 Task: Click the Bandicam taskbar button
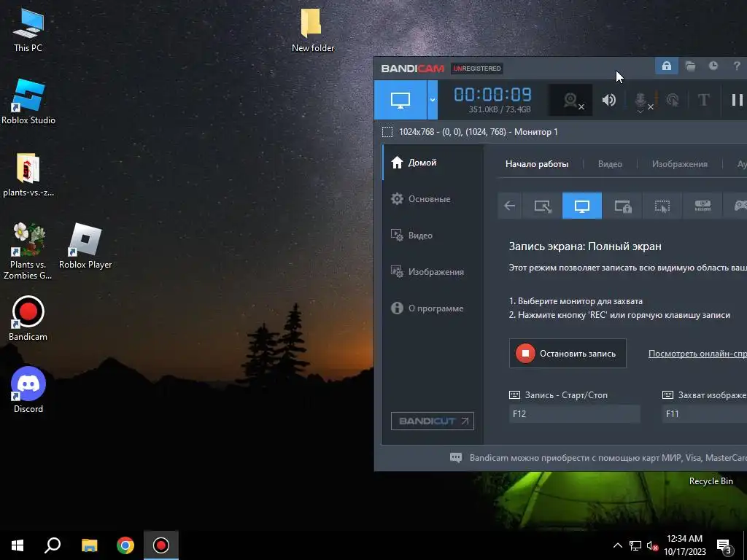[161, 545]
